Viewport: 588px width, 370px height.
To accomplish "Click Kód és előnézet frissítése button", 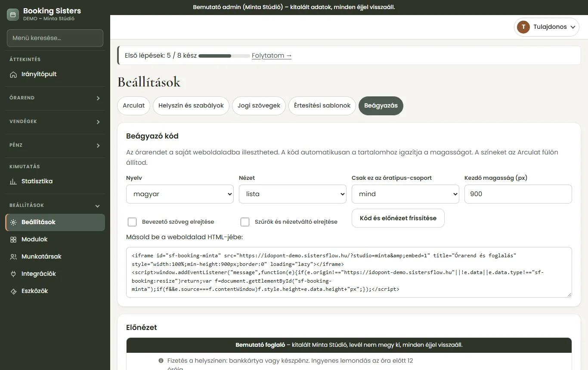I will point(398,218).
